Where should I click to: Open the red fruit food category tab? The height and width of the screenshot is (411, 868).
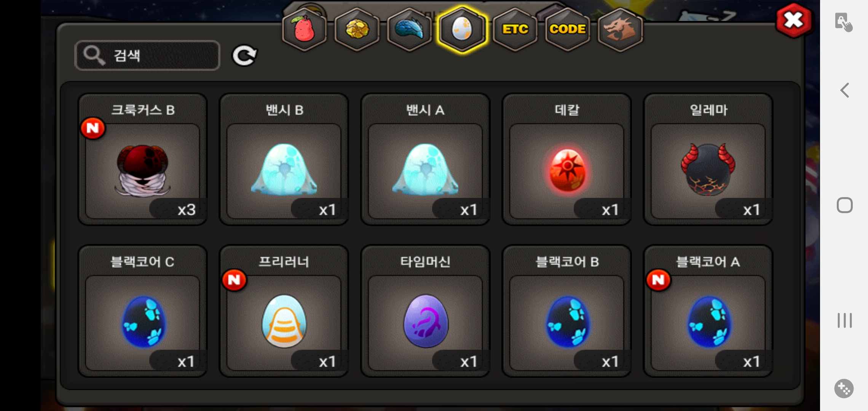coord(304,30)
